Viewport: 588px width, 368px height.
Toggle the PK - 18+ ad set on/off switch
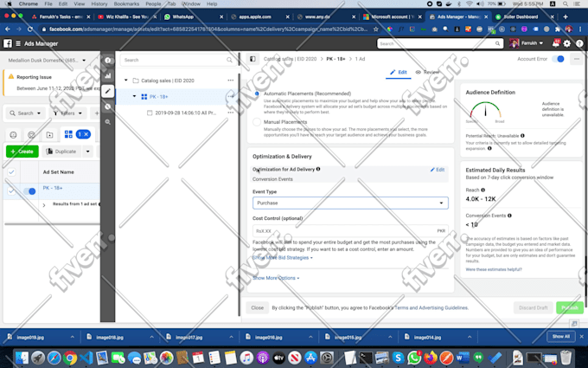(x=29, y=191)
